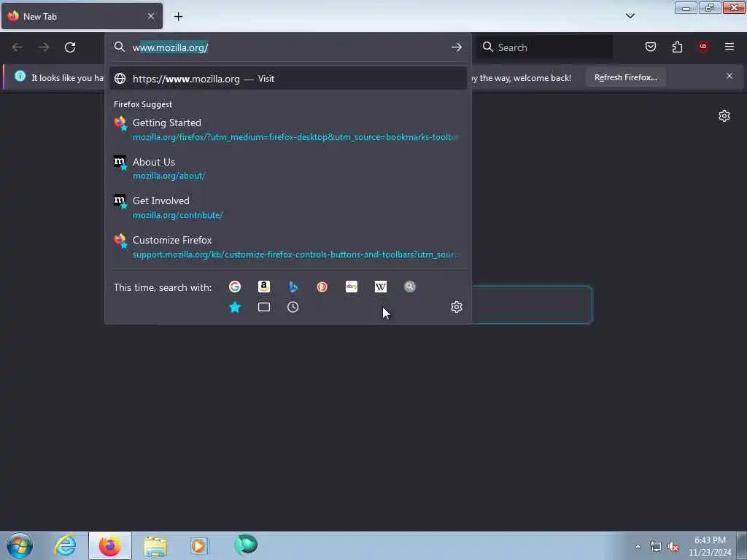Open the Windows Start menu

(x=20, y=545)
